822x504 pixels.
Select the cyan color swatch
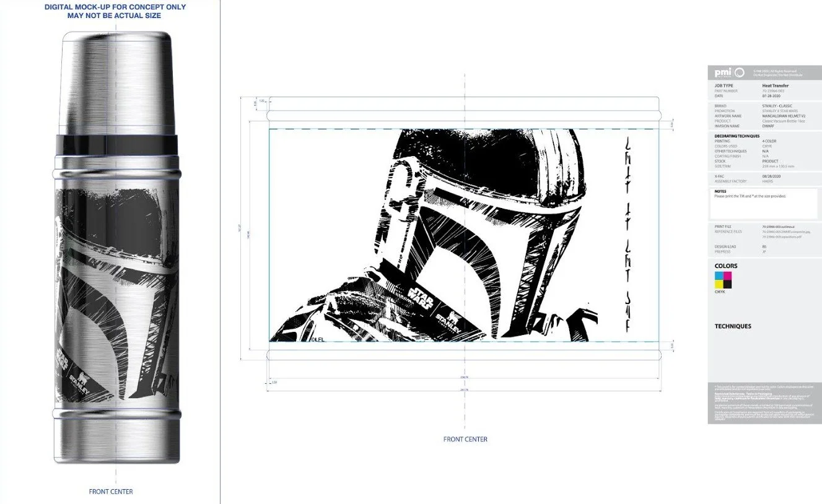tap(719, 276)
